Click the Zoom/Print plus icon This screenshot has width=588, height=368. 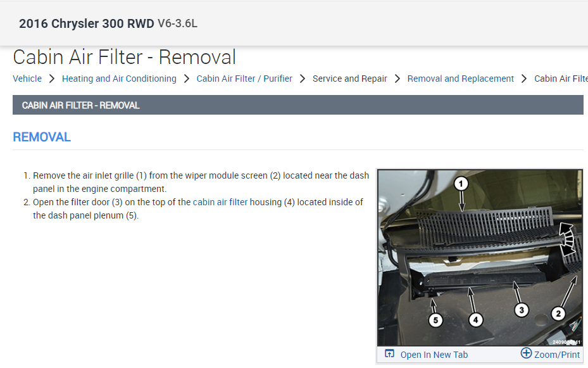[526, 353]
